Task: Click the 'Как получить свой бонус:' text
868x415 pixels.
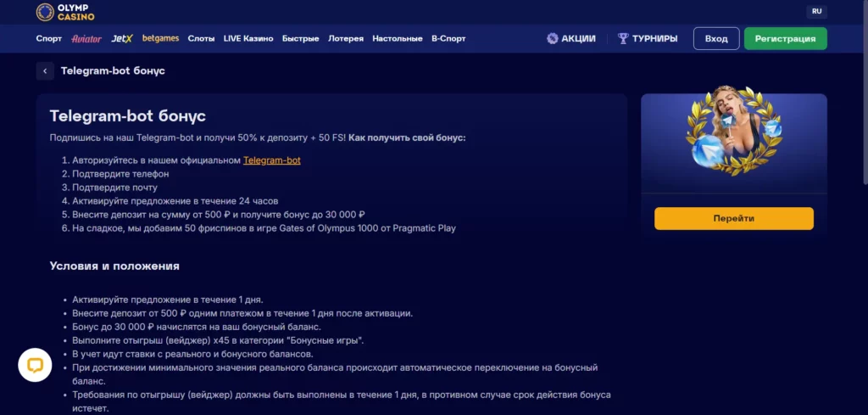Action: point(407,137)
